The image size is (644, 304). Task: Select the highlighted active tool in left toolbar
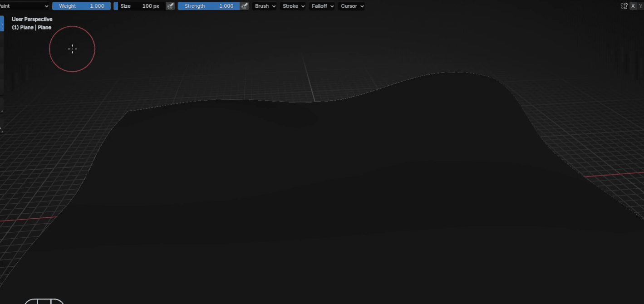tap(2, 23)
